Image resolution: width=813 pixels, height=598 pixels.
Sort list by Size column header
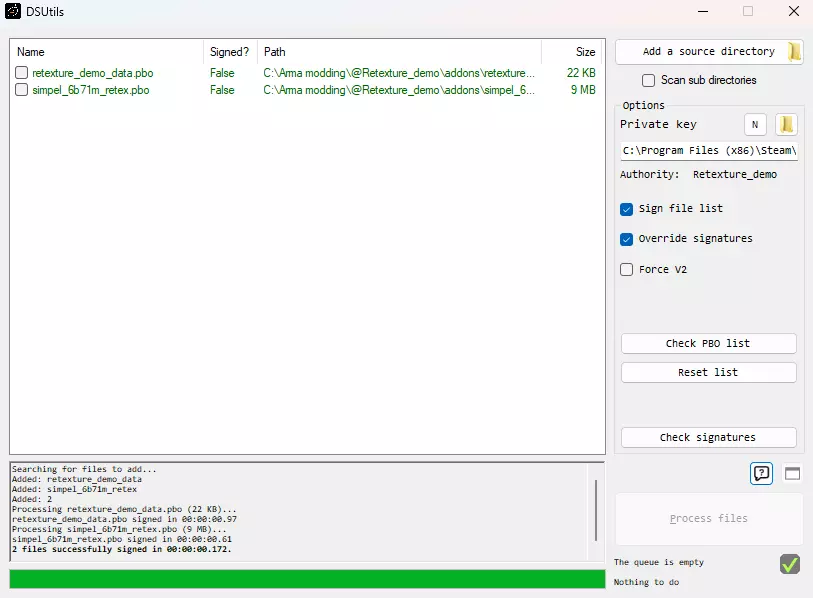(x=573, y=52)
